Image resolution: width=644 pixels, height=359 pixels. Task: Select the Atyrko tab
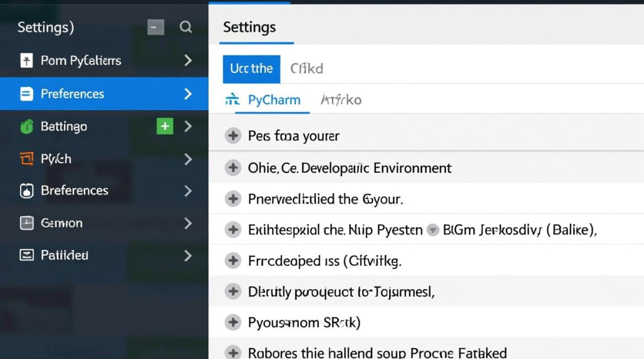pyautogui.click(x=341, y=100)
